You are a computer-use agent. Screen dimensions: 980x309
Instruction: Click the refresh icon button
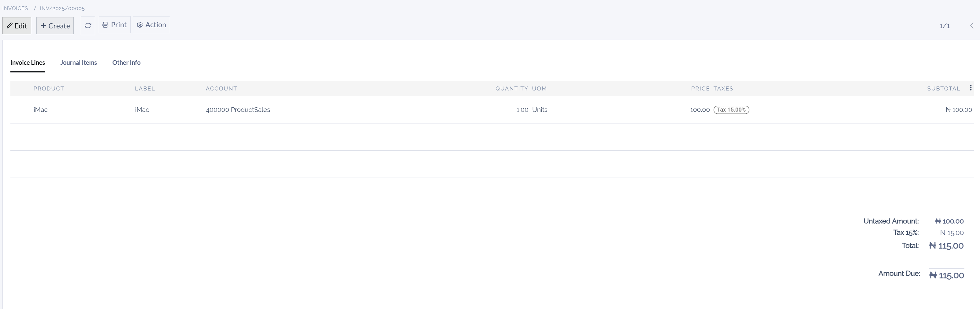click(x=88, y=25)
